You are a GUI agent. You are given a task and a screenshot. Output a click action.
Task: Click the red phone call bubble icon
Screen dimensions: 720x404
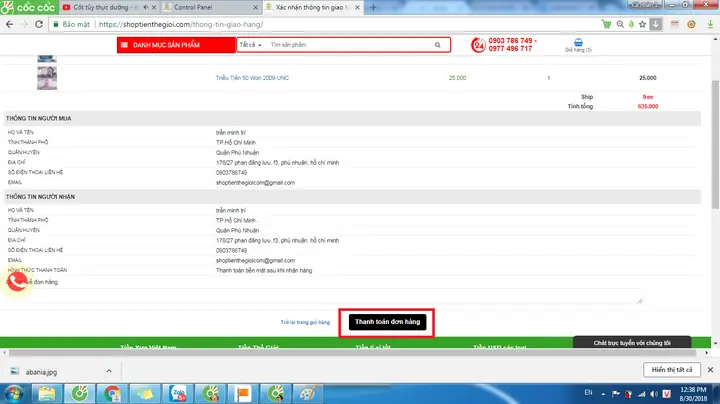point(17,281)
